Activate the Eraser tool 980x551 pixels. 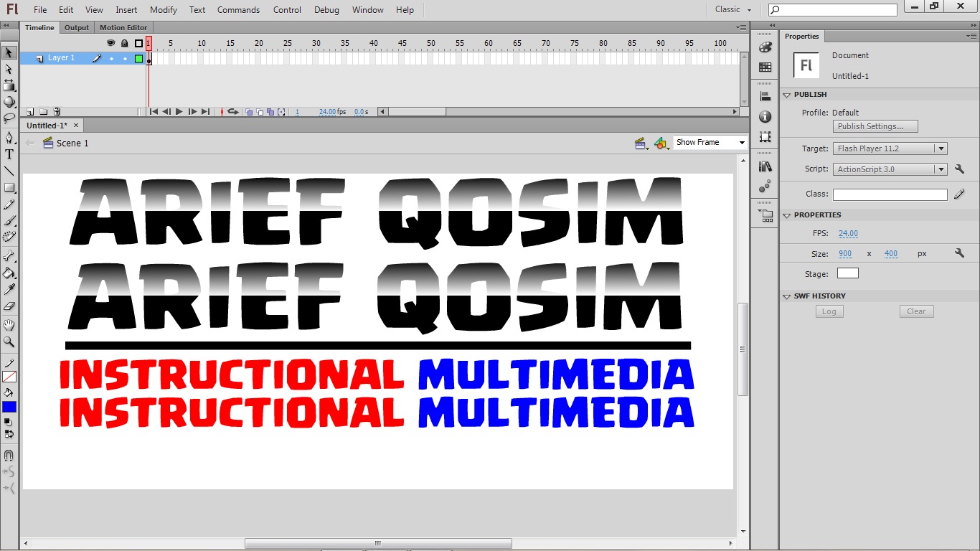9,306
